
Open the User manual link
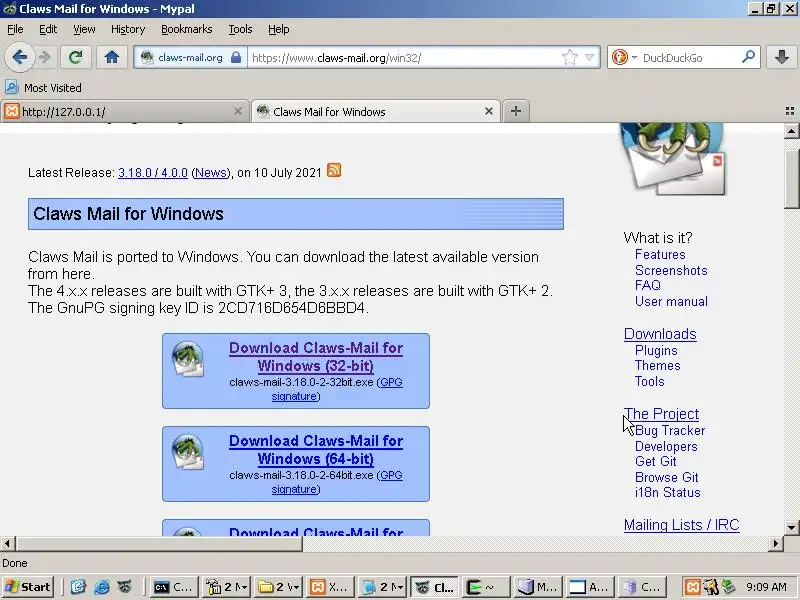pyautogui.click(x=671, y=301)
